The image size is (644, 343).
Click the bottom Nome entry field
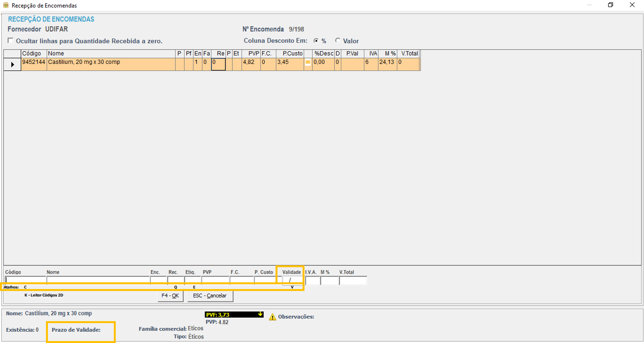coord(98,280)
